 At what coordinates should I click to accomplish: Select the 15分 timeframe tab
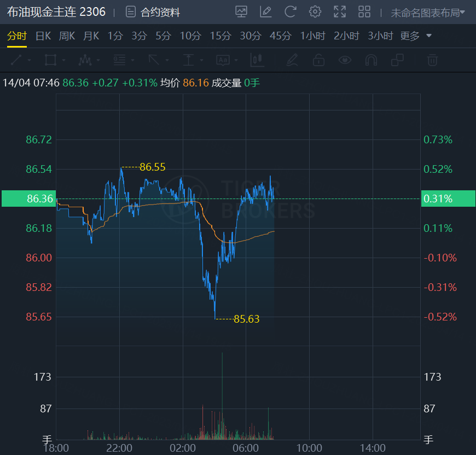click(x=220, y=36)
